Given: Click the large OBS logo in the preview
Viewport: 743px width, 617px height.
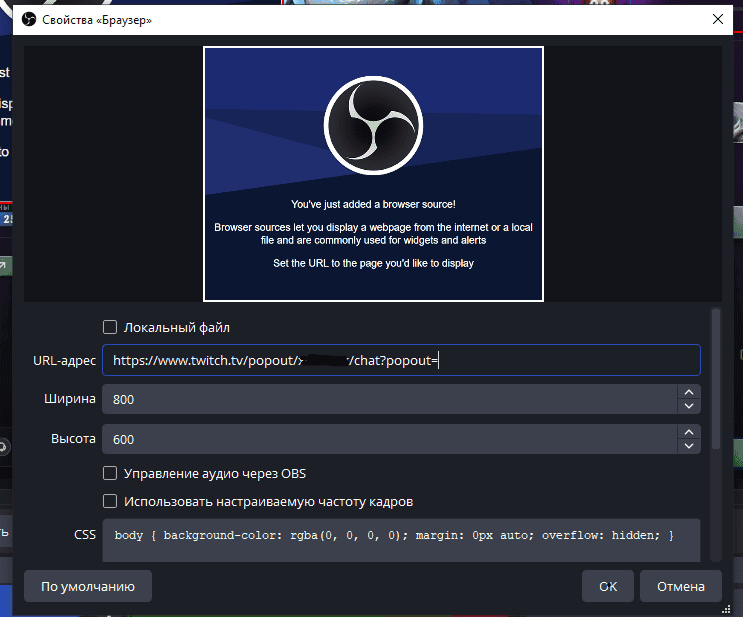Looking at the screenshot, I should (x=373, y=123).
